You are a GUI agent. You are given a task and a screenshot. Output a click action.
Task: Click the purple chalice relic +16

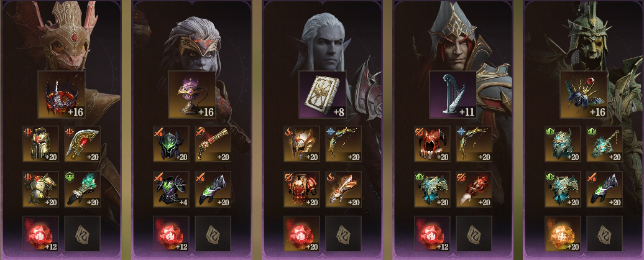[192, 95]
